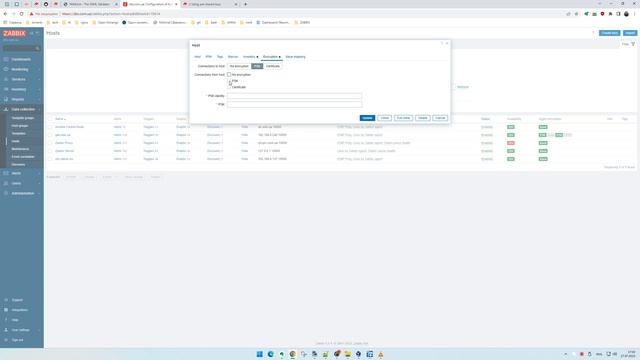
Task: Expand Services menu in sidebar
Action: tap(21, 79)
